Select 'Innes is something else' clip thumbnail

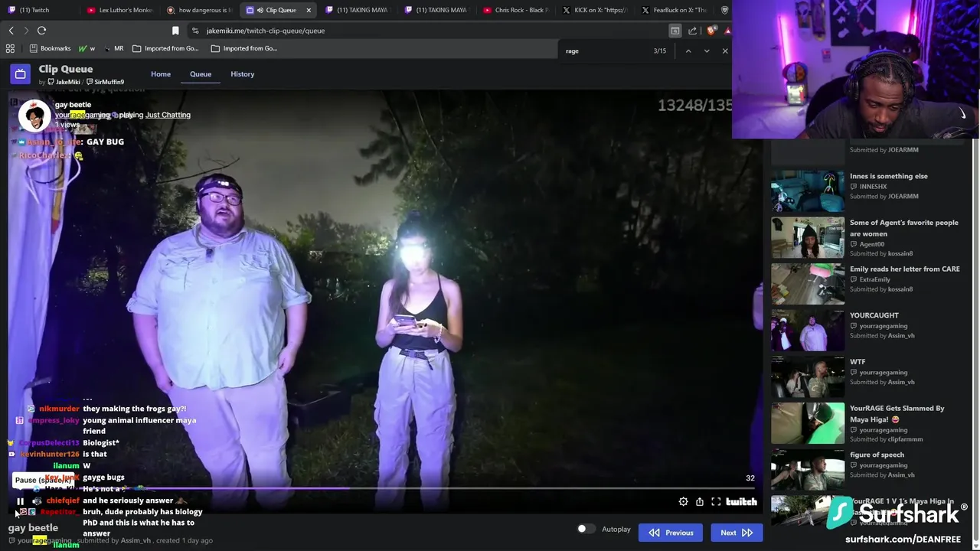[808, 190]
